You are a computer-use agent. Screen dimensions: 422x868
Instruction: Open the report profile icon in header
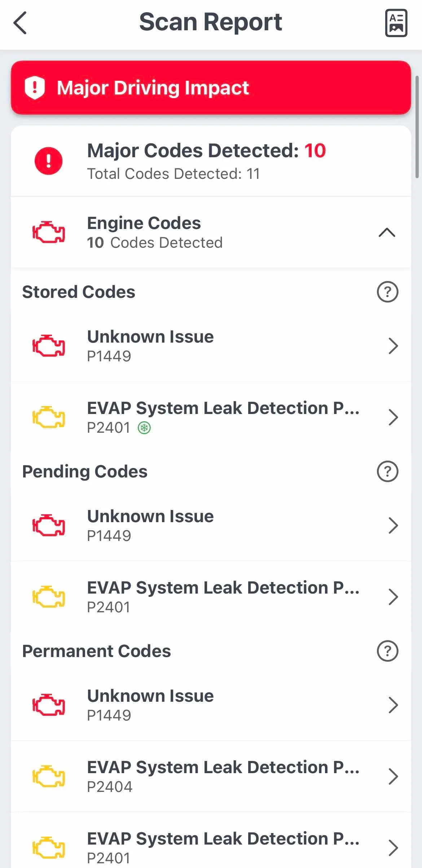pyautogui.click(x=396, y=23)
